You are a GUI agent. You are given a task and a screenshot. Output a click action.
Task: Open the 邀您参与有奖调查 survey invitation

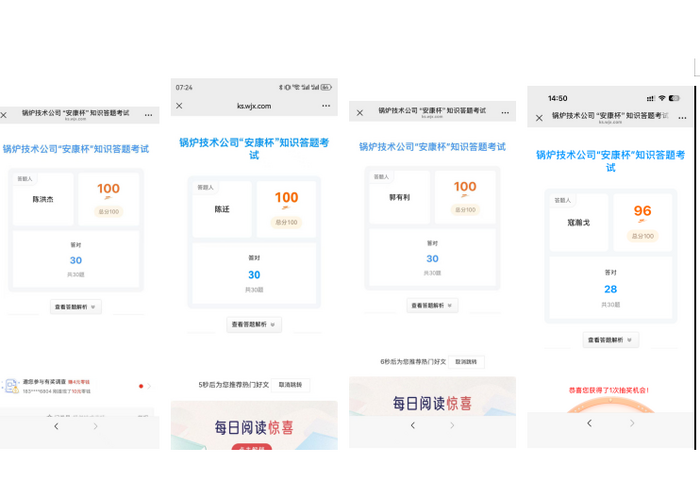(x=75, y=385)
